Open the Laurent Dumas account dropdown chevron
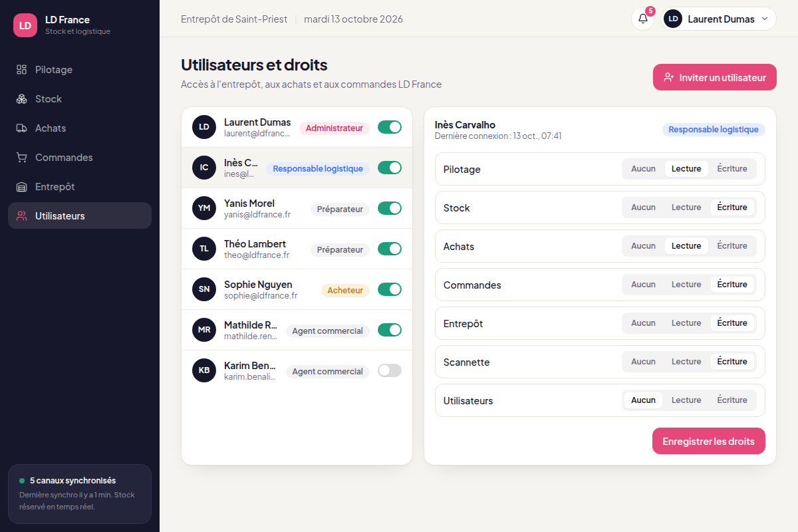798x532 pixels. pyautogui.click(x=764, y=19)
